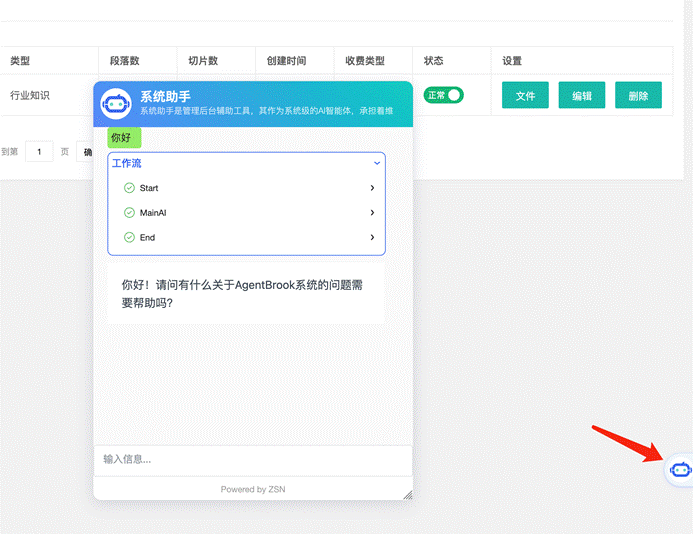Click the 文件 button

[525, 95]
